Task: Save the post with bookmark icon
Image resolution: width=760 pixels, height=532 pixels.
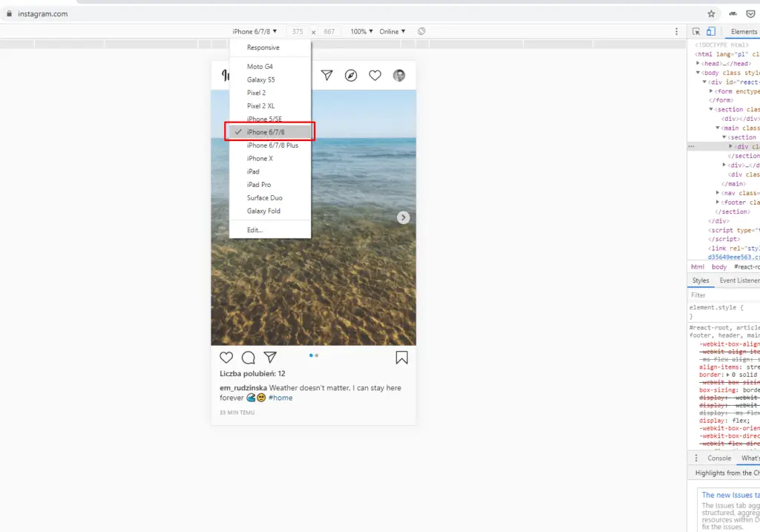Action: click(402, 358)
